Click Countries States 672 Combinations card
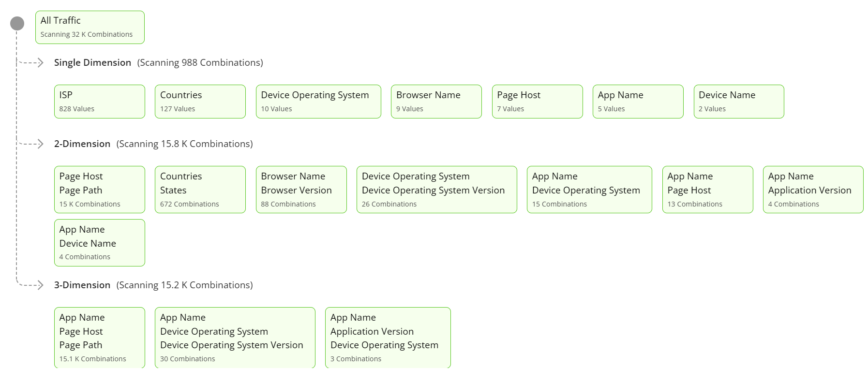Image resolution: width=868 pixels, height=369 pixels. click(200, 190)
